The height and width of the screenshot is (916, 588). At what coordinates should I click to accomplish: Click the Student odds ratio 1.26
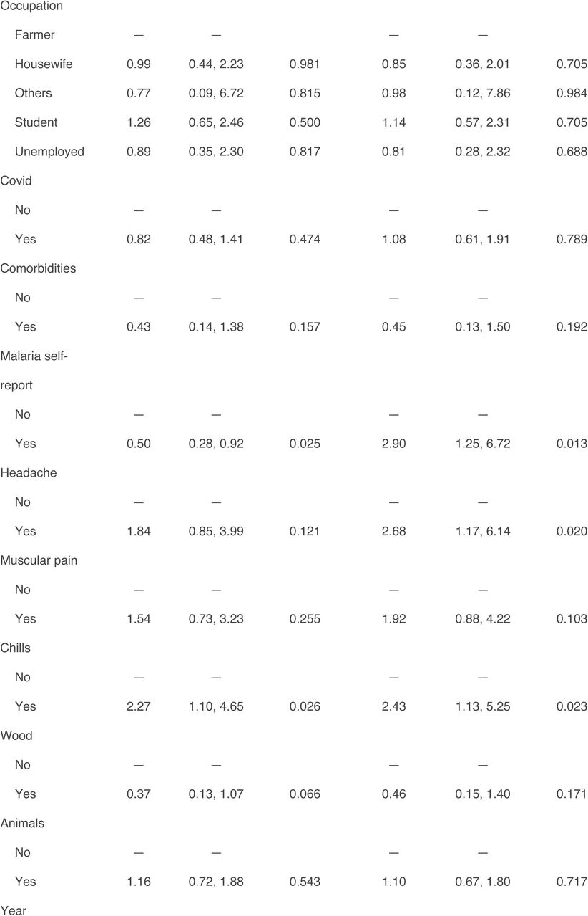(x=138, y=122)
